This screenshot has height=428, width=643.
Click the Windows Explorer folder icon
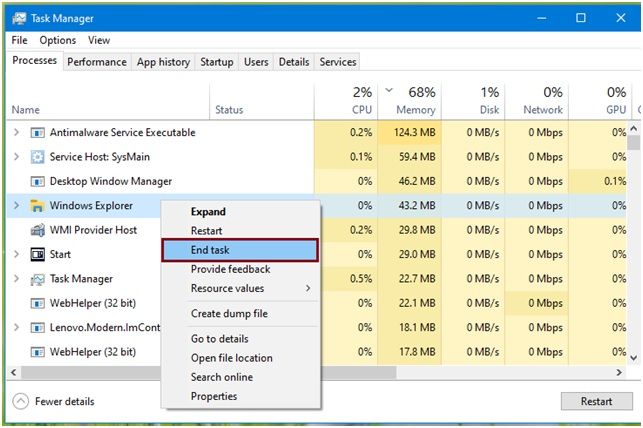(38, 206)
